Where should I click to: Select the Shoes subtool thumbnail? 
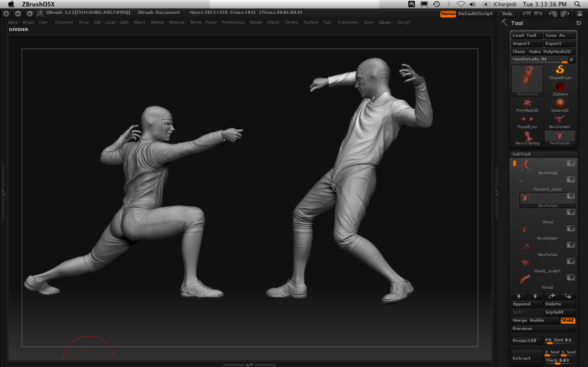pos(525,214)
